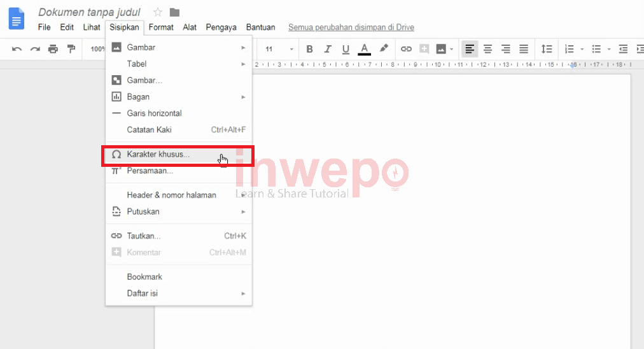Viewport: 644px width, 349px height.
Task: Open the text color picker
Action: point(364,49)
